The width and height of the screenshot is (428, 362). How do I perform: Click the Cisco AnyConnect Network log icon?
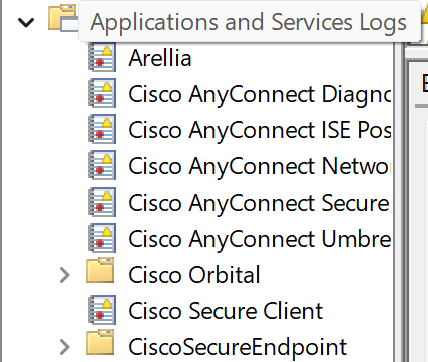tap(102, 165)
